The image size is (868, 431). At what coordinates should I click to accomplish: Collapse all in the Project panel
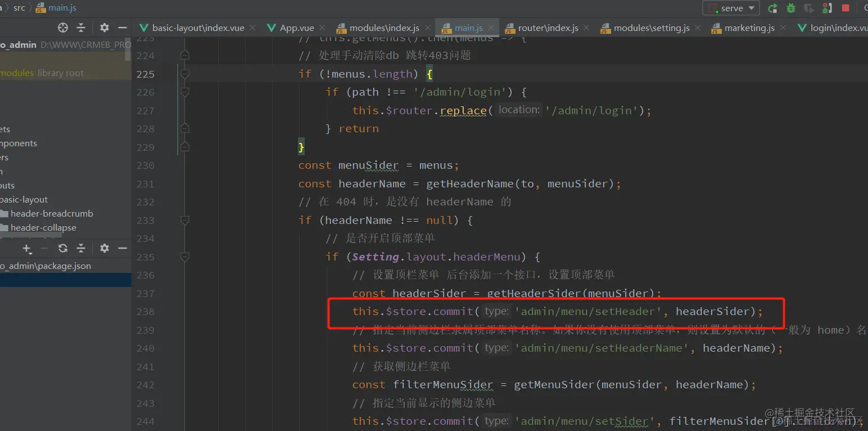(x=81, y=28)
